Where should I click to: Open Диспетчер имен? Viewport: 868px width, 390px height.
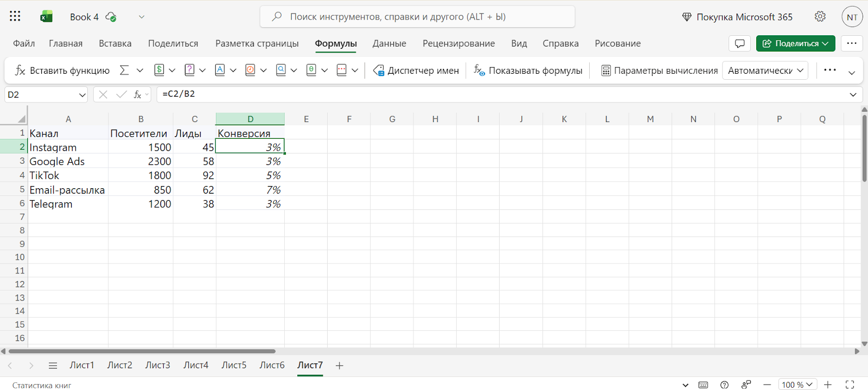pos(416,71)
